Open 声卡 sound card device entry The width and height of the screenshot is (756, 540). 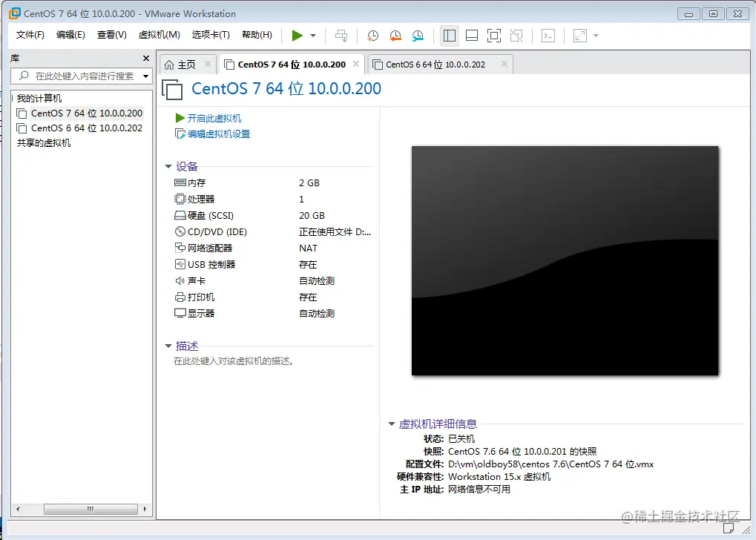190,280
